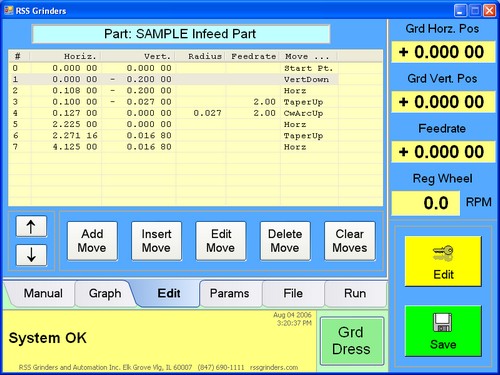Open the Grd Dress function
Viewport: 500px width, 375px height.
coord(352,341)
